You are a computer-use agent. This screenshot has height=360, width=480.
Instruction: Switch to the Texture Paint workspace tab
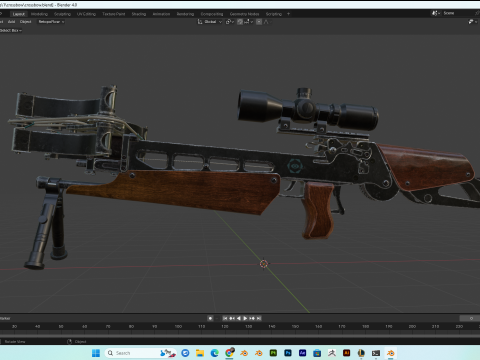click(114, 14)
